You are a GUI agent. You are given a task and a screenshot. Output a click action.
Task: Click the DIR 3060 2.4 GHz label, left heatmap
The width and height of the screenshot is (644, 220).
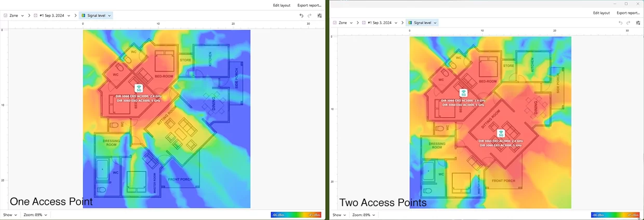pos(139,97)
